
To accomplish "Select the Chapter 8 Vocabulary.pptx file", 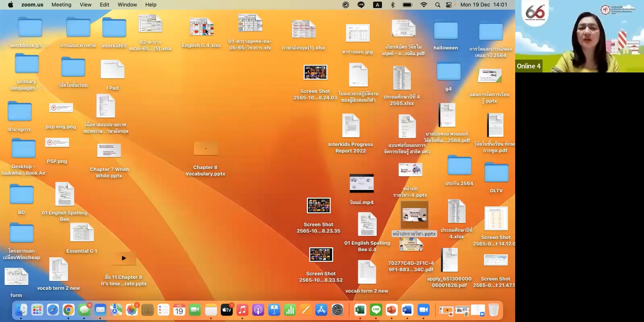I will point(205,149).
